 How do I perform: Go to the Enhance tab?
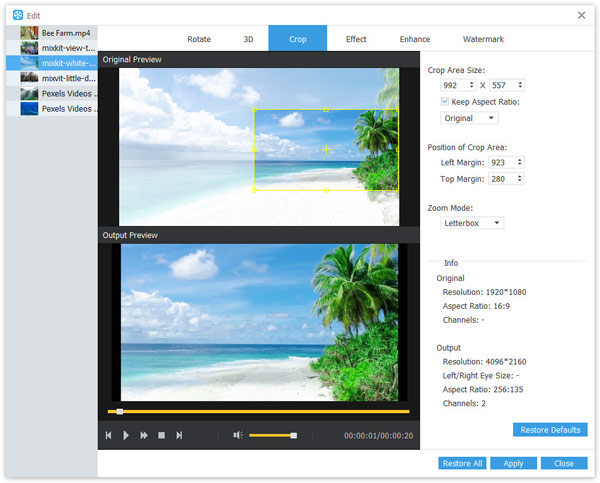point(414,39)
